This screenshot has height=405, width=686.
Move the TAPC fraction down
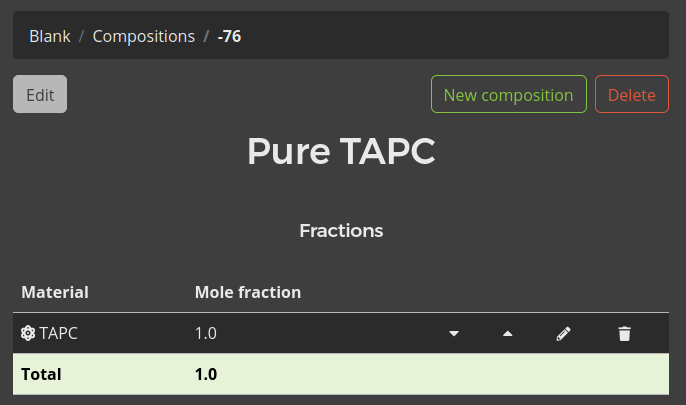click(x=454, y=334)
